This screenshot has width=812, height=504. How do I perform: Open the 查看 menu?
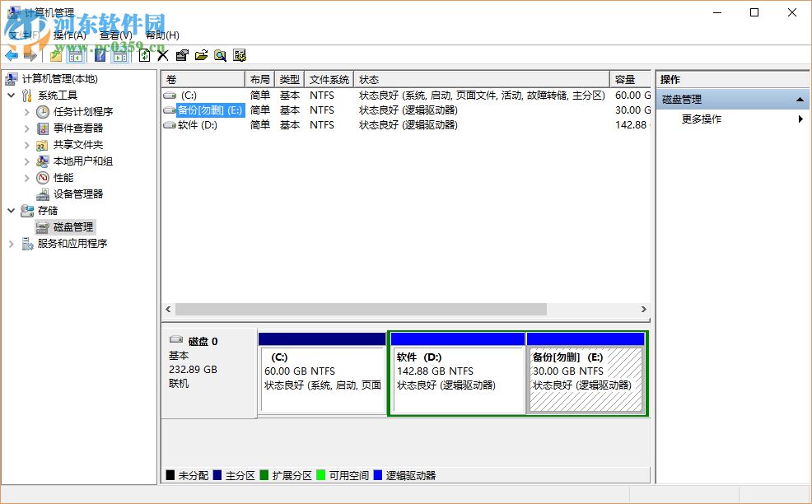point(114,35)
